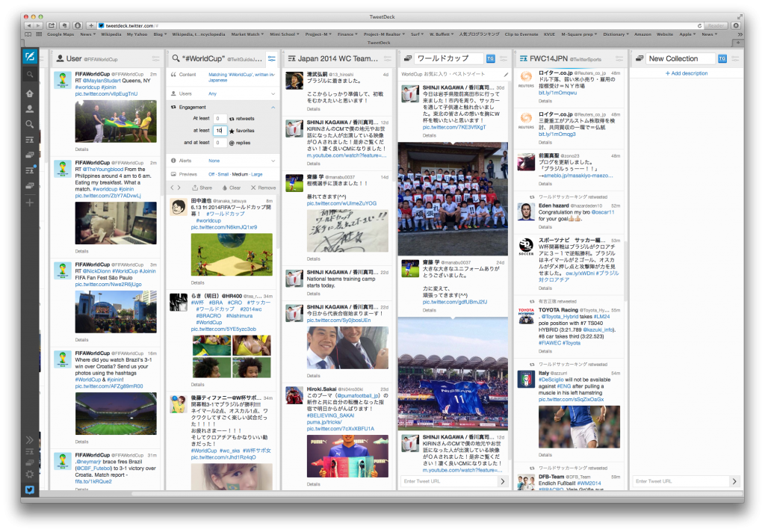Click Share in #WorldCup column options
Screen dimensions: 765x532
point(202,188)
